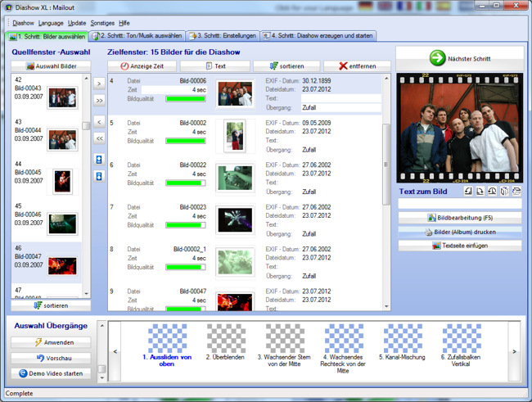Show next transitions with right arrow
Image resolution: width=532 pixels, height=402 pixels.
point(514,351)
